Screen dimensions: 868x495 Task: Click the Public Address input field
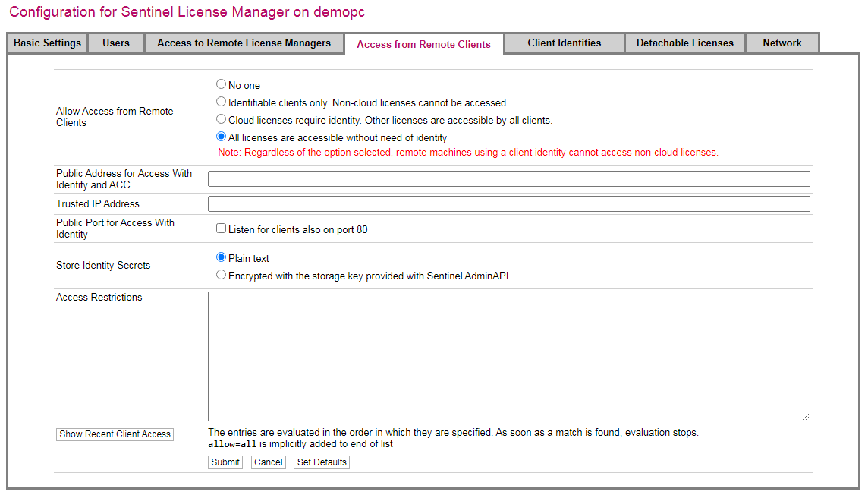tap(508, 179)
